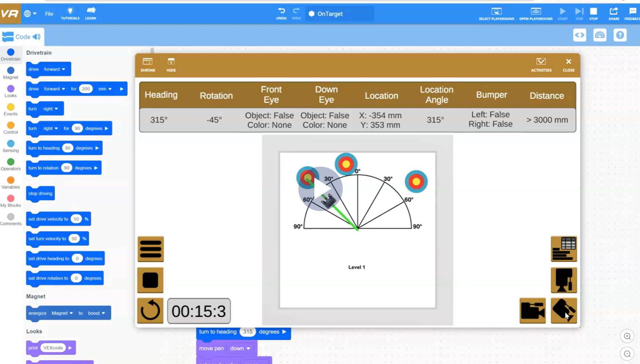The width and height of the screenshot is (640, 364).
Task: Open the Variables block category
Action: click(11, 180)
